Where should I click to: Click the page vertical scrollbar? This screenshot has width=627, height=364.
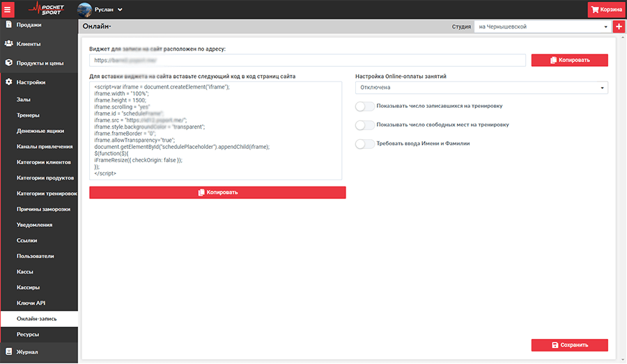point(622,198)
